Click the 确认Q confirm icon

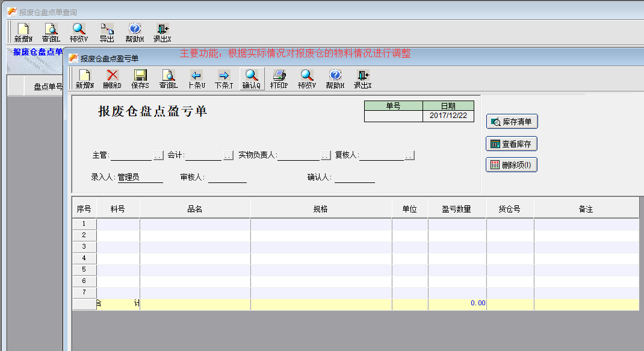[252, 79]
